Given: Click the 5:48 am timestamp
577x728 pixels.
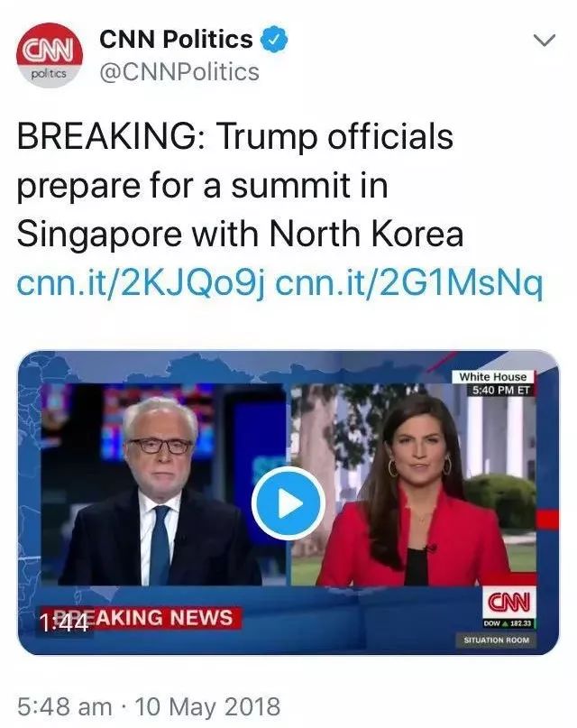Looking at the screenshot, I should coord(65,706).
